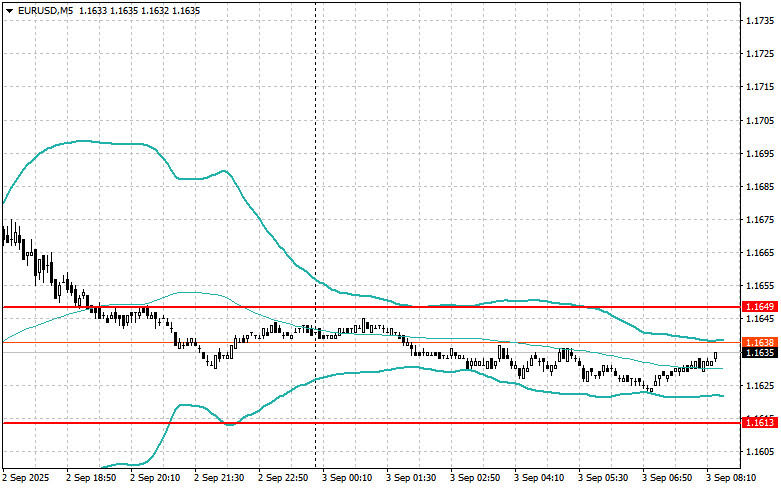Click the 3 Sep 04:10 time label
This screenshot has width=781, height=489.
coord(539,478)
